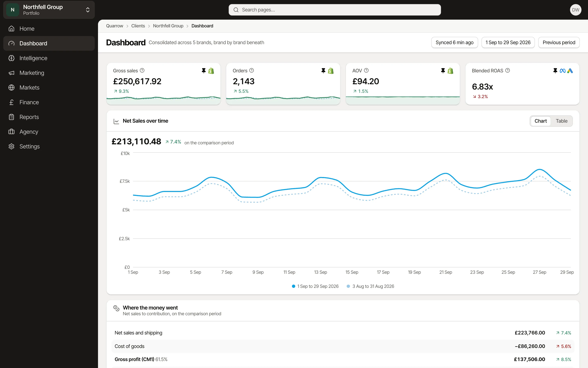
Task: Click the £213,110.48 net sales total
Action: click(136, 141)
